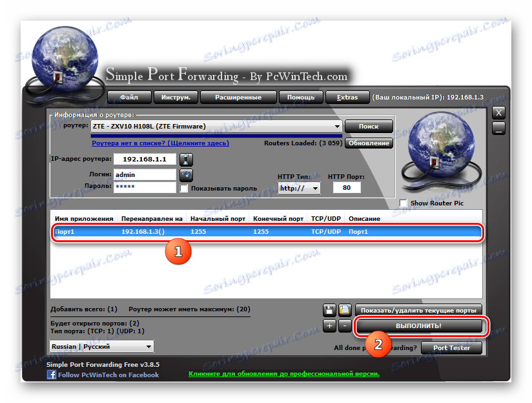Click TCP/UDP value in Порт1 row

click(x=325, y=232)
